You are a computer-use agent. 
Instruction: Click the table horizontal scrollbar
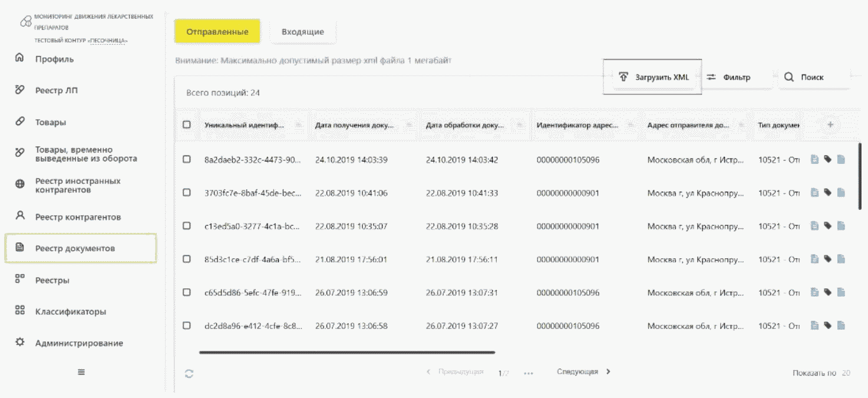point(347,353)
